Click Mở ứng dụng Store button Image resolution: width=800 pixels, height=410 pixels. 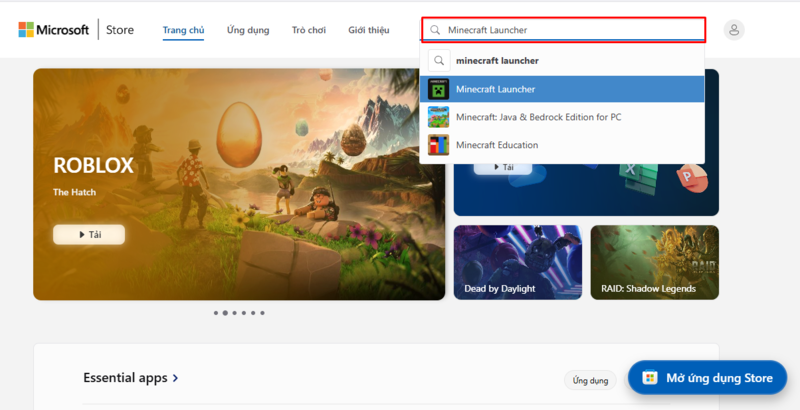click(x=707, y=378)
